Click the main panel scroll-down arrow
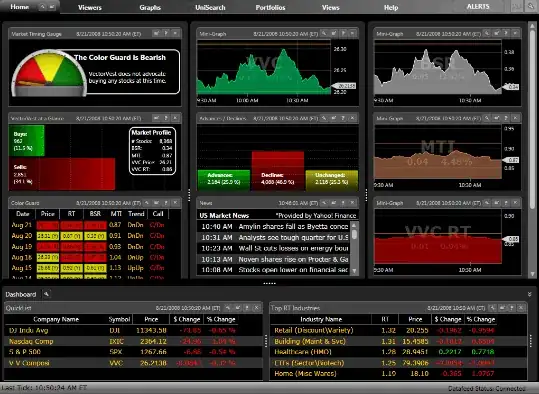539x394 pixels. tap(531, 274)
